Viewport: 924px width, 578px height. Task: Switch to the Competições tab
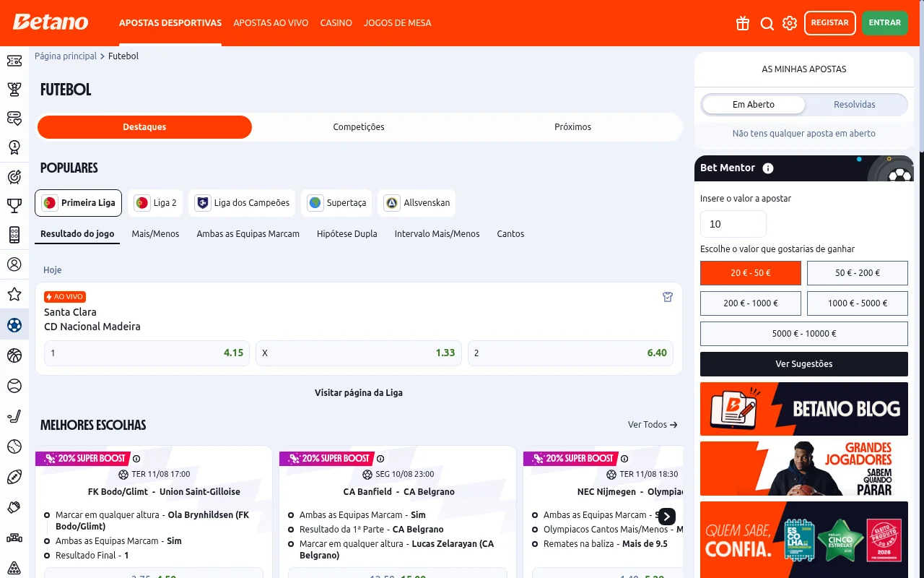click(359, 127)
